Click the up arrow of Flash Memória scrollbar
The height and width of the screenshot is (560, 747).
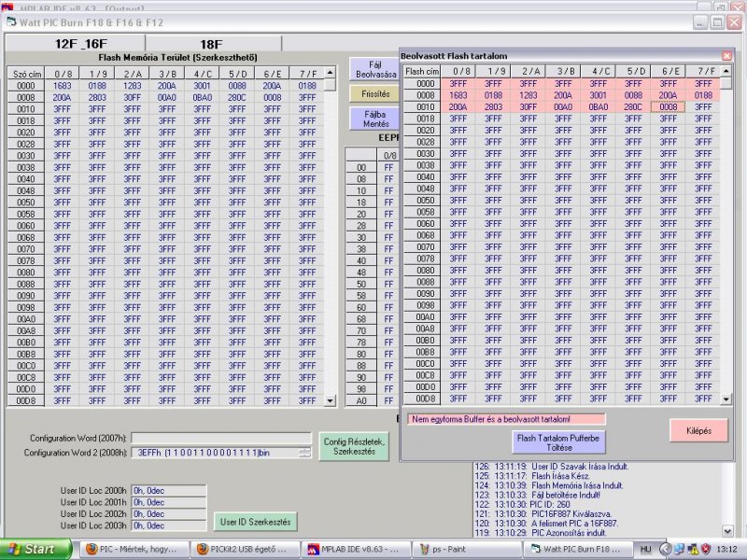[x=330, y=73]
